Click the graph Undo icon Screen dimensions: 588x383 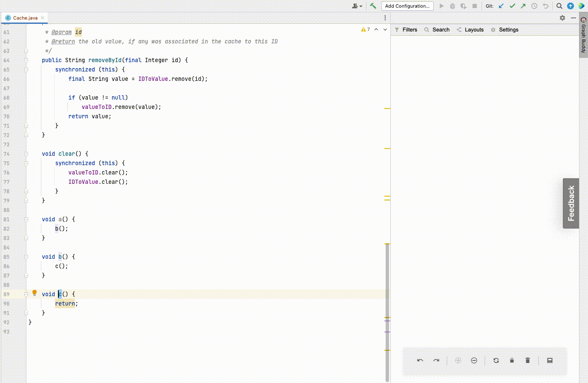[x=420, y=360]
